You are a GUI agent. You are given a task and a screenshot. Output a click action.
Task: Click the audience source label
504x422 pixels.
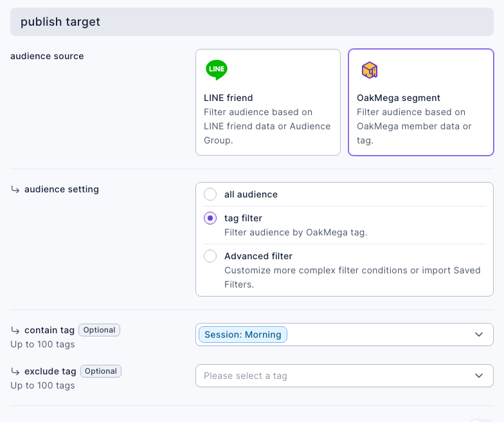47,56
